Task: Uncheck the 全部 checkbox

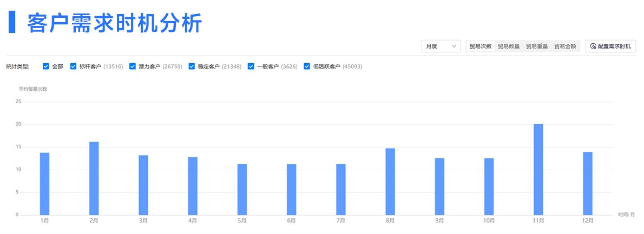Action: pos(46,66)
